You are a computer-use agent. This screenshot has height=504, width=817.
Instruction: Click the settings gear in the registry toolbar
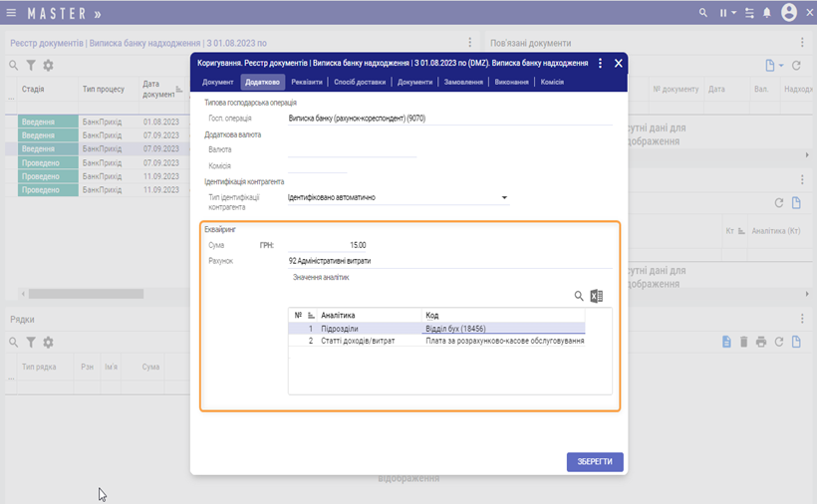click(48, 66)
